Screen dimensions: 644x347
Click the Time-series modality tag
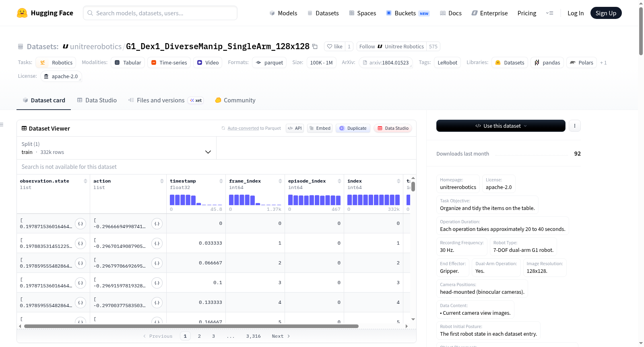tap(169, 62)
